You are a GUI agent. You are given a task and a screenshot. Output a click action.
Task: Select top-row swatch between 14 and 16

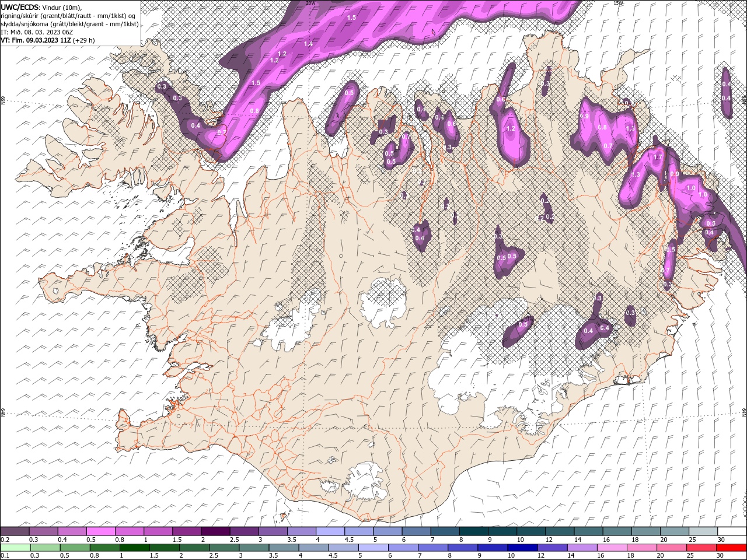[588, 531]
